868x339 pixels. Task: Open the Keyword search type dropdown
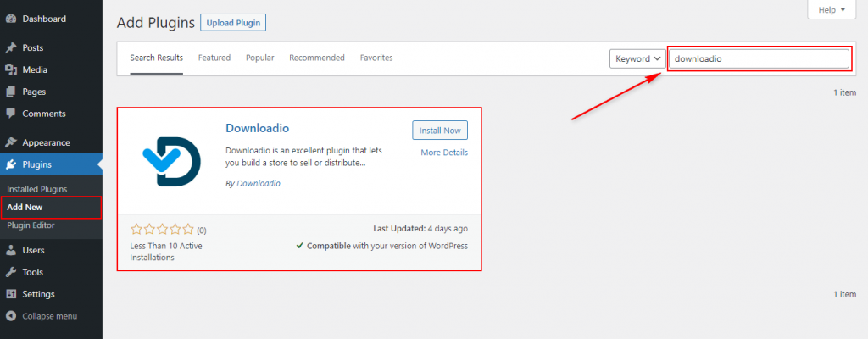[x=637, y=58]
